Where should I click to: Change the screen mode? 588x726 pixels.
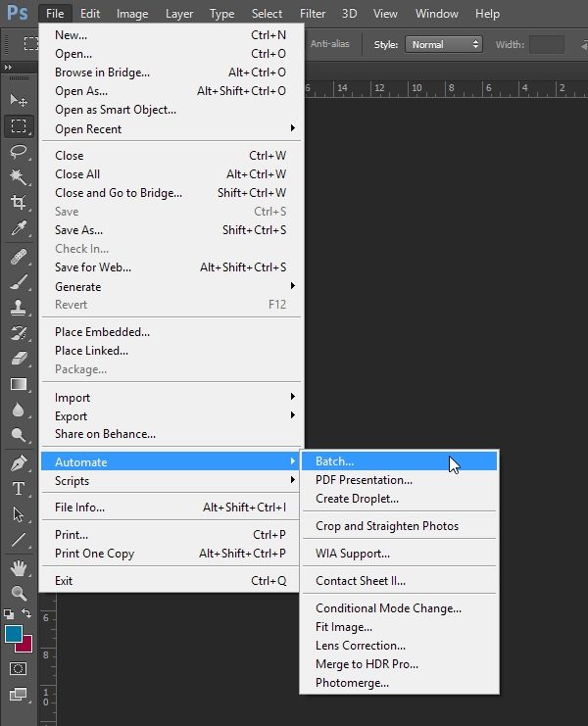(x=19, y=694)
